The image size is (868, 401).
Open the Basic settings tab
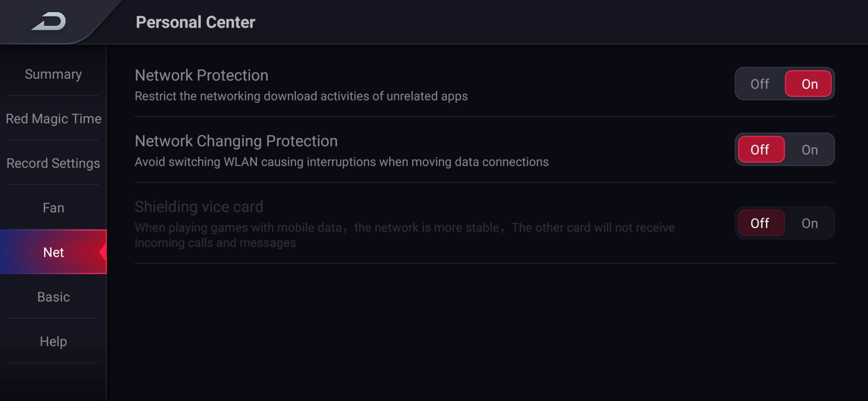pyautogui.click(x=53, y=297)
